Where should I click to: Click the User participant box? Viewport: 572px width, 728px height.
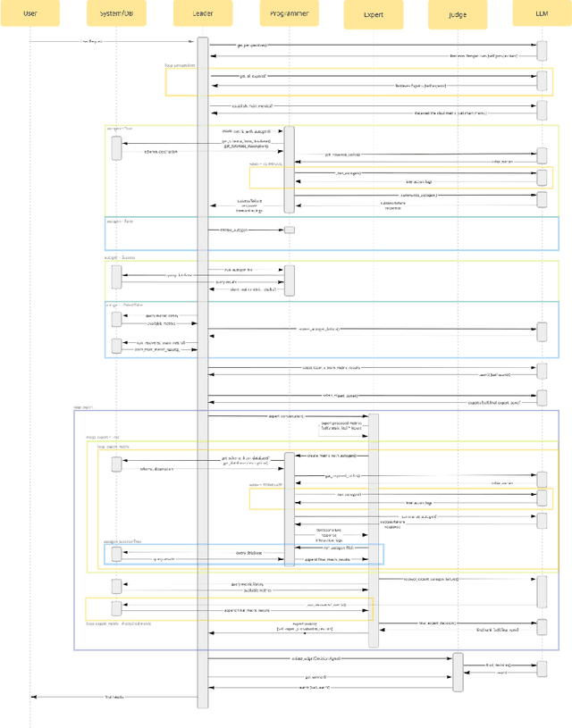click(29, 13)
